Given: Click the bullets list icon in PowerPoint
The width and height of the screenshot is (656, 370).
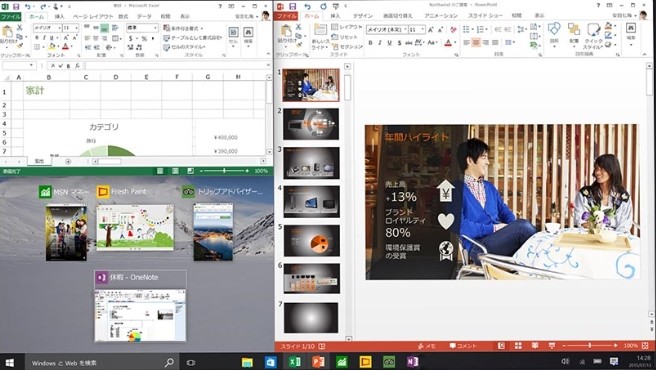Looking at the screenshot, I should pos(467,30).
